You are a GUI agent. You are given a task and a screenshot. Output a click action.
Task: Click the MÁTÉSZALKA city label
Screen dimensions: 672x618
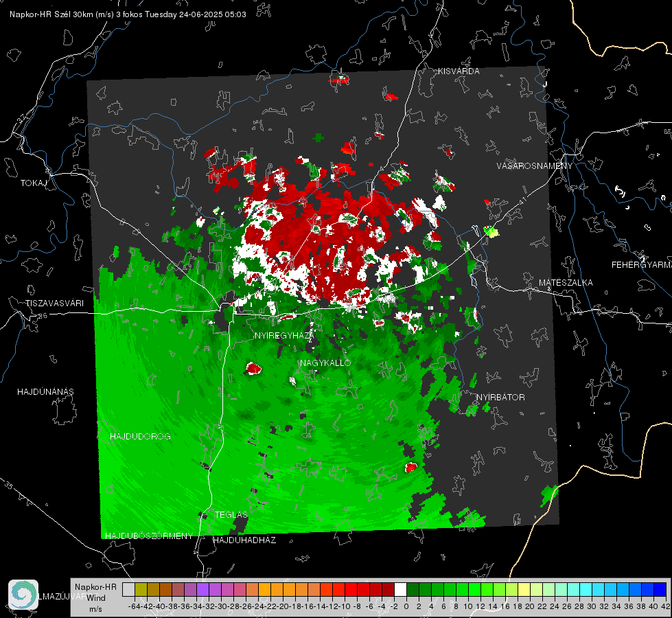tap(566, 283)
